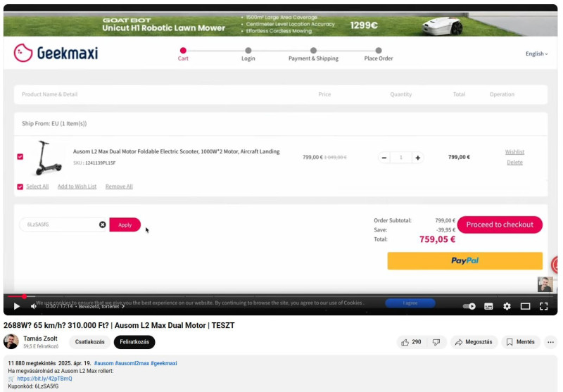
Task: Select Place Order step
Action: [x=379, y=54]
